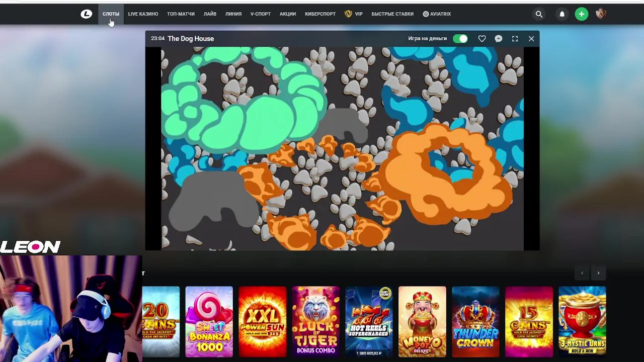Go to ТОП-МАТЧИ

tap(181, 14)
